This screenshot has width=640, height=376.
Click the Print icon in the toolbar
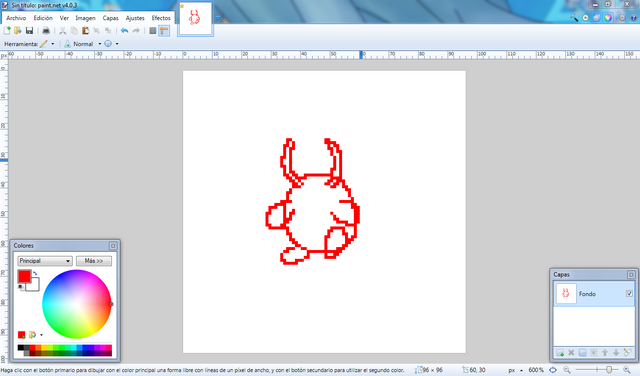click(46, 31)
